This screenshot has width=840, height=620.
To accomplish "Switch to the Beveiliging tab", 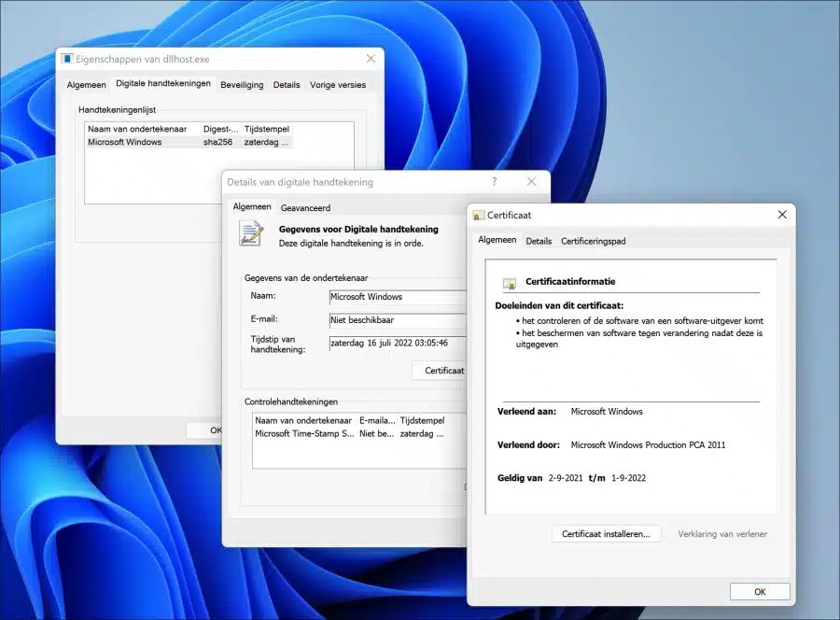I will click(242, 85).
